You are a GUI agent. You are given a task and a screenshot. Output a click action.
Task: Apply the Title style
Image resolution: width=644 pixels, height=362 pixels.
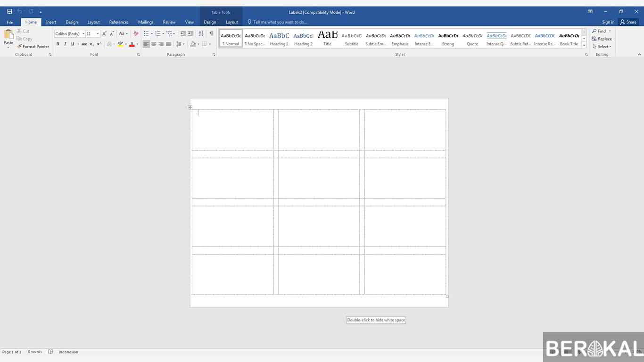[x=327, y=38]
